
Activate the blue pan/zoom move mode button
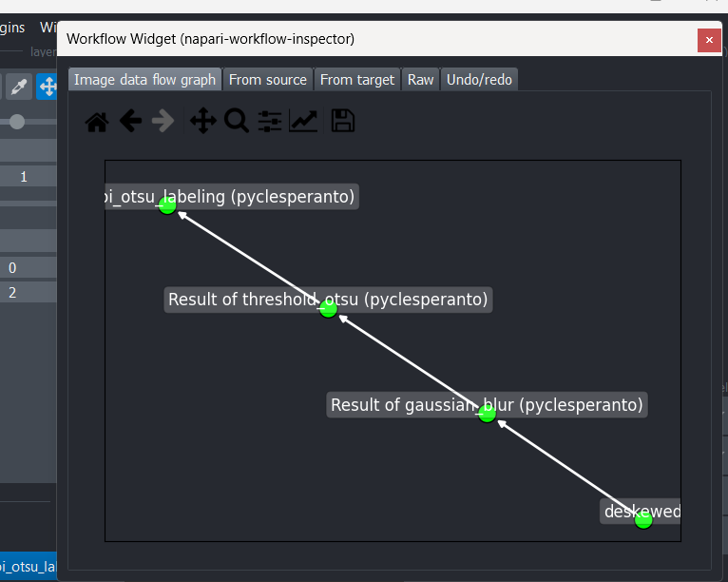[47, 87]
